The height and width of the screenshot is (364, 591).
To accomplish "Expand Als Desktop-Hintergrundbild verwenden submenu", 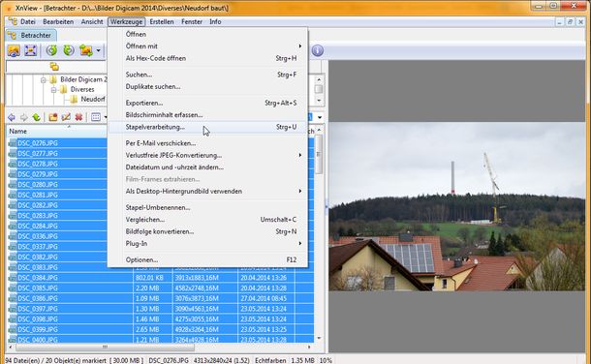I will [x=300, y=192].
